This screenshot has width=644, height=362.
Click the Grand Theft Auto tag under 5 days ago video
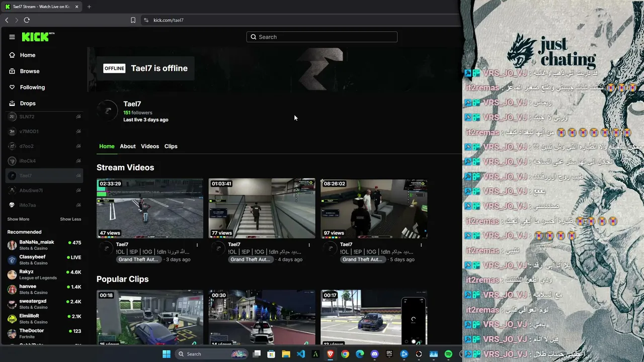363,259
